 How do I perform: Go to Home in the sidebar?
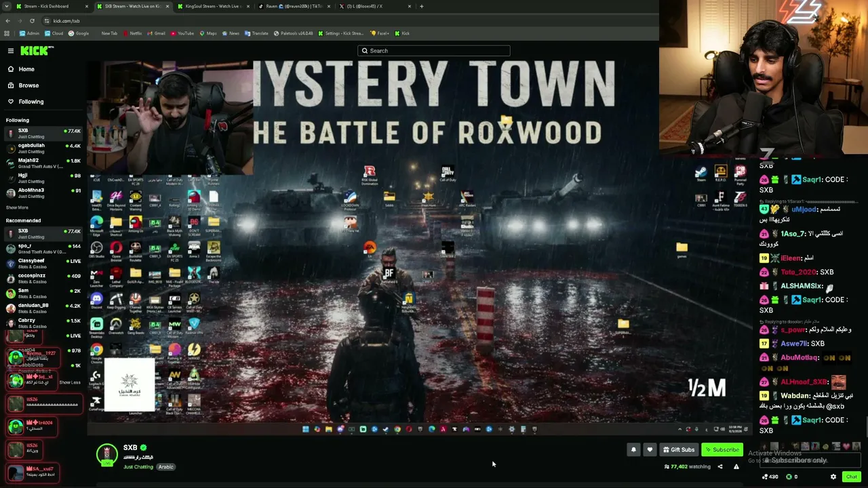(x=26, y=69)
